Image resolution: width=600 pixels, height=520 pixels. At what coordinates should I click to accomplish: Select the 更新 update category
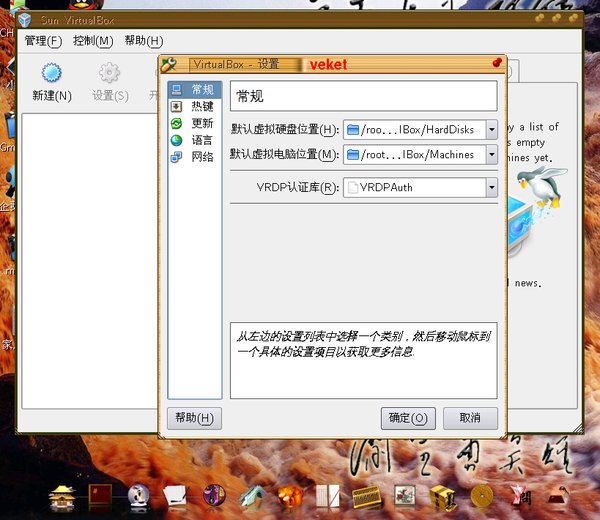point(194,123)
